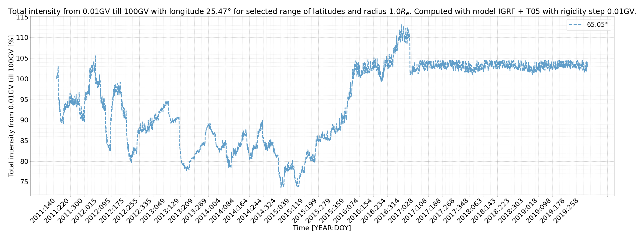The height and width of the screenshot is (239, 644).
Task: Click the y-axis tick label 115
Action: 22,17
